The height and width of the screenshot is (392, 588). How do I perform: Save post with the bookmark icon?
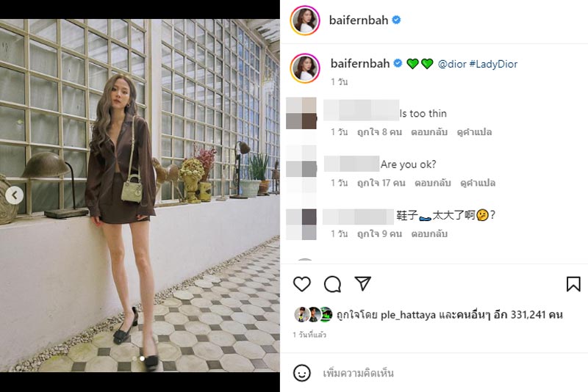(573, 284)
